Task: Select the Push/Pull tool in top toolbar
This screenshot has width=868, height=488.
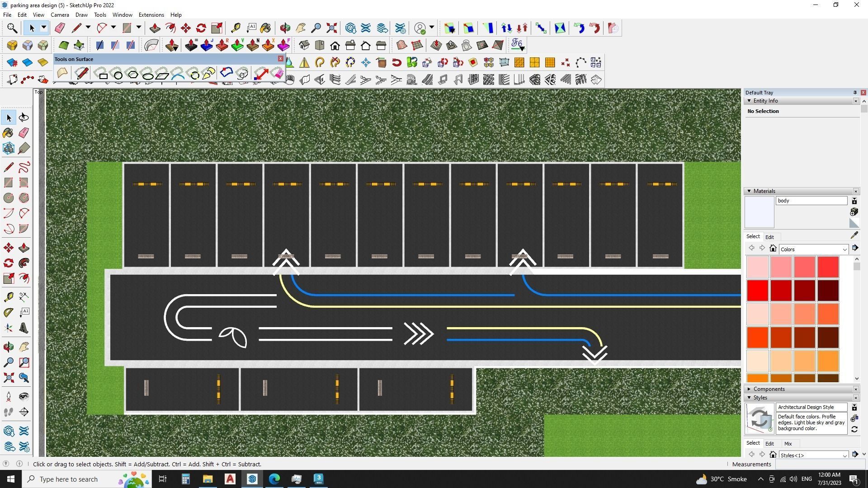Action: pyautogui.click(x=155, y=28)
